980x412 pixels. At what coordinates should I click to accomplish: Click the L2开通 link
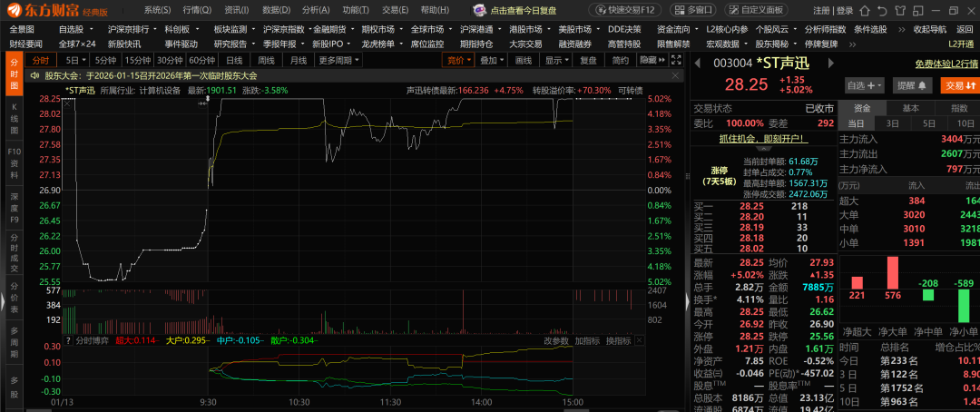coord(963,44)
